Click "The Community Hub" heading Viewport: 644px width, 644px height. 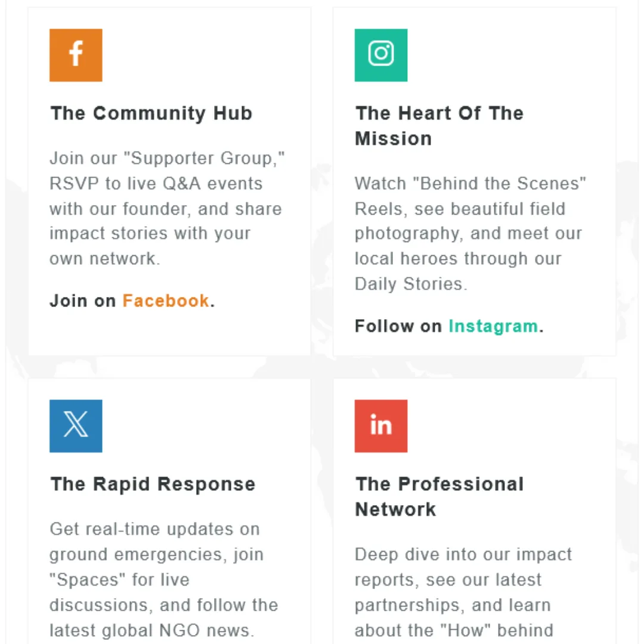pos(151,113)
